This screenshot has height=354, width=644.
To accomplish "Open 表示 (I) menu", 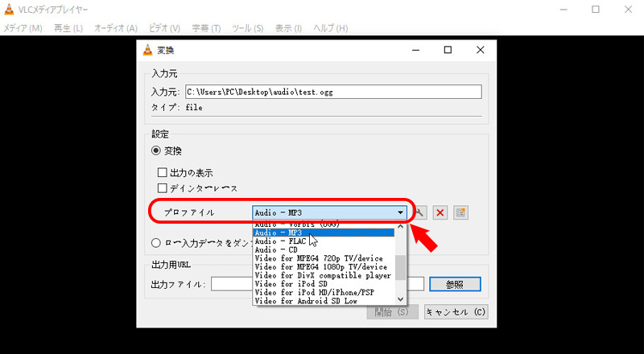I will (x=288, y=28).
